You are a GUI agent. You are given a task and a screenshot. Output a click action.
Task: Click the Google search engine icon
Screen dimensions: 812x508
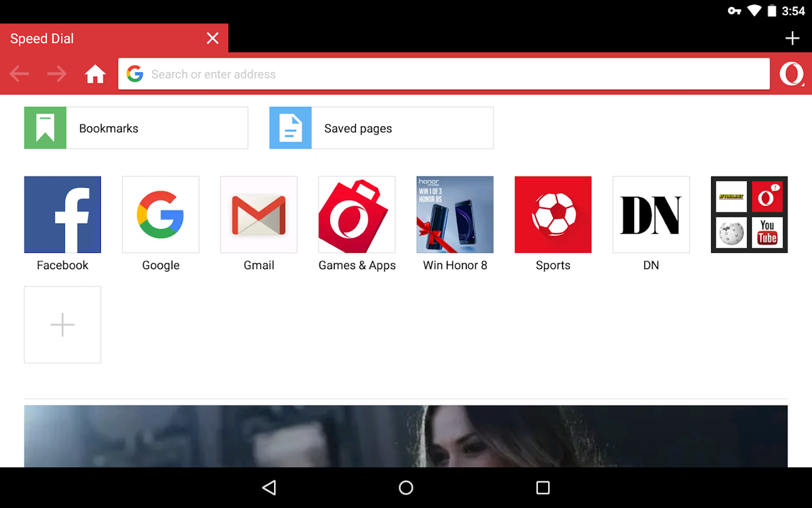pyautogui.click(x=135, y=74)
